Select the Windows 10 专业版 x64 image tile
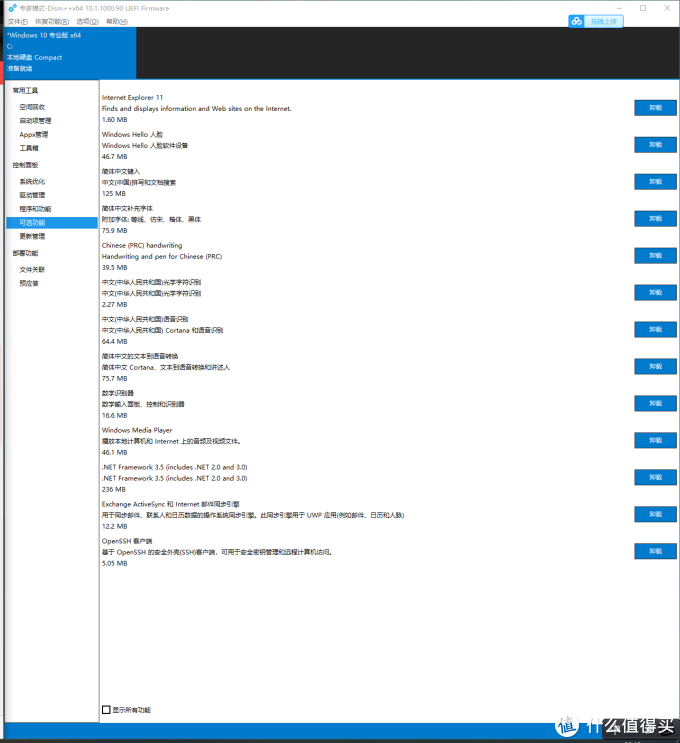This screenshot has width=680, height=743. pos(71,53)
